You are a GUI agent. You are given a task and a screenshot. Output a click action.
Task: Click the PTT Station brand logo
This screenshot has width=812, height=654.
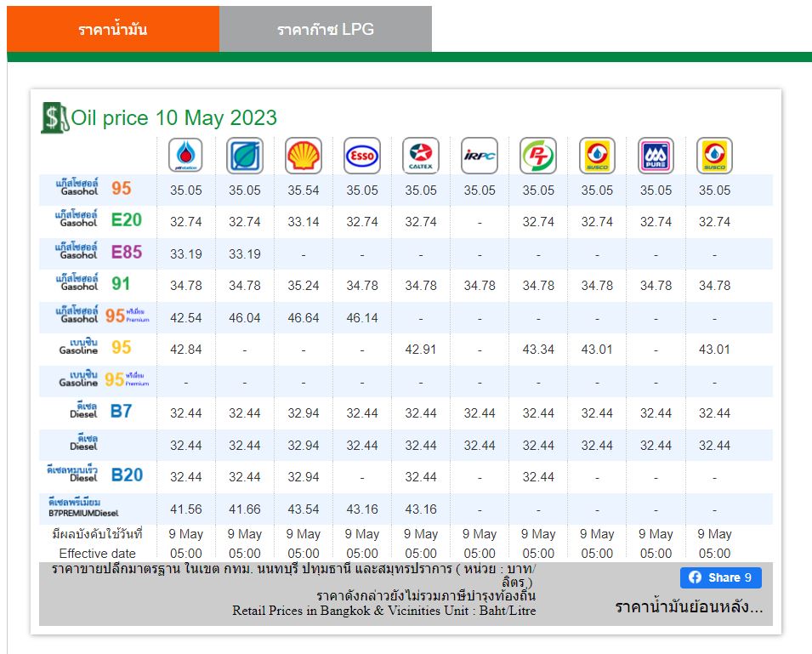[x=185, y=156]
